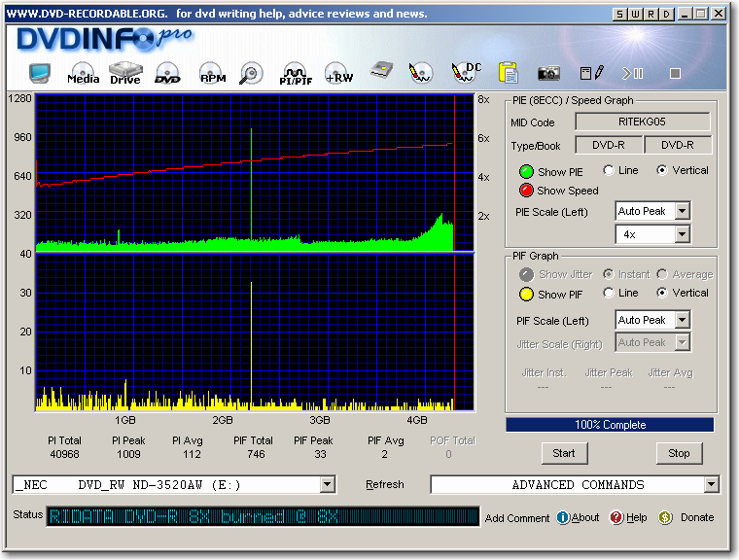Select Vertical mode for PIF graph
The width and height of the screenshot is (739, 560).
pos(662,293)
